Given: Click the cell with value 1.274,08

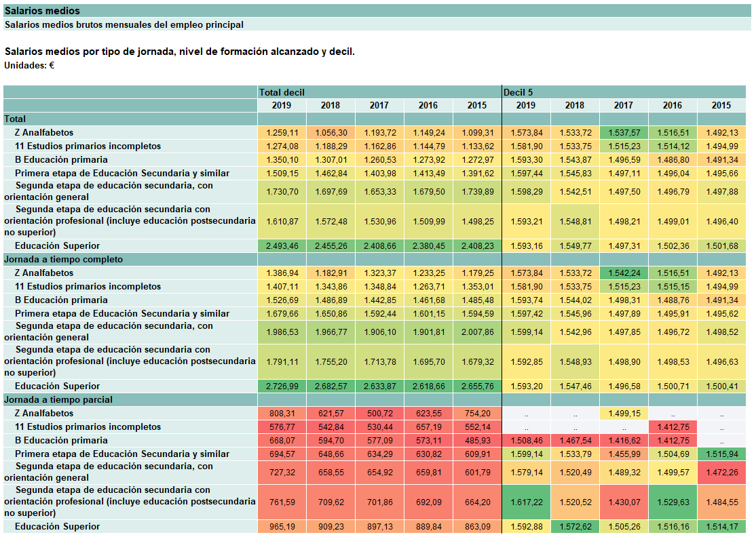Looking at the screenshot, I should [282, 146].
